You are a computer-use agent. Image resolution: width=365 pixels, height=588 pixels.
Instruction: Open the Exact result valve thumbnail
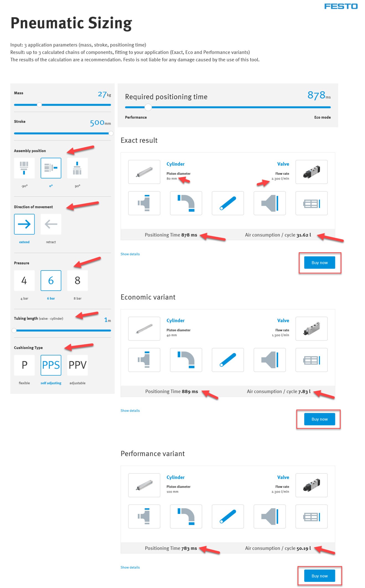(312, 172)
